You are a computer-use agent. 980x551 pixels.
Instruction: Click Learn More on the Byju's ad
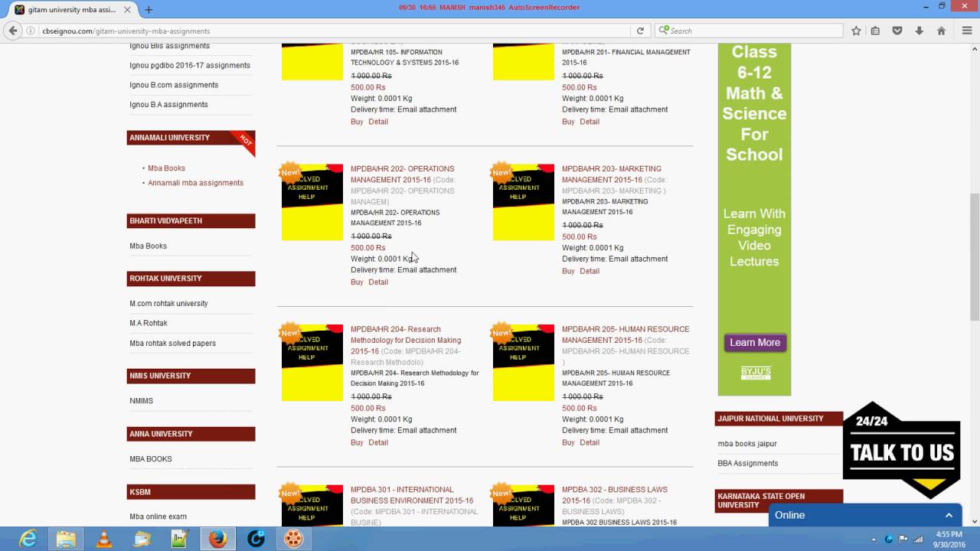[755, 343]
